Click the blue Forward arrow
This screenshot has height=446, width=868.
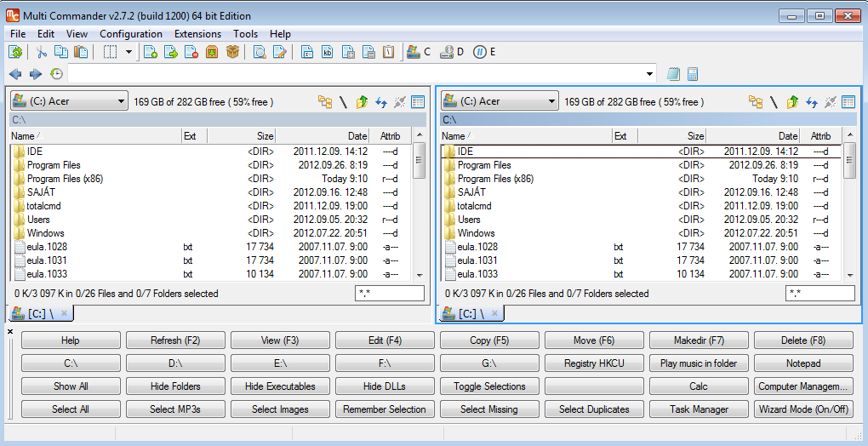(x=36, y=73)
